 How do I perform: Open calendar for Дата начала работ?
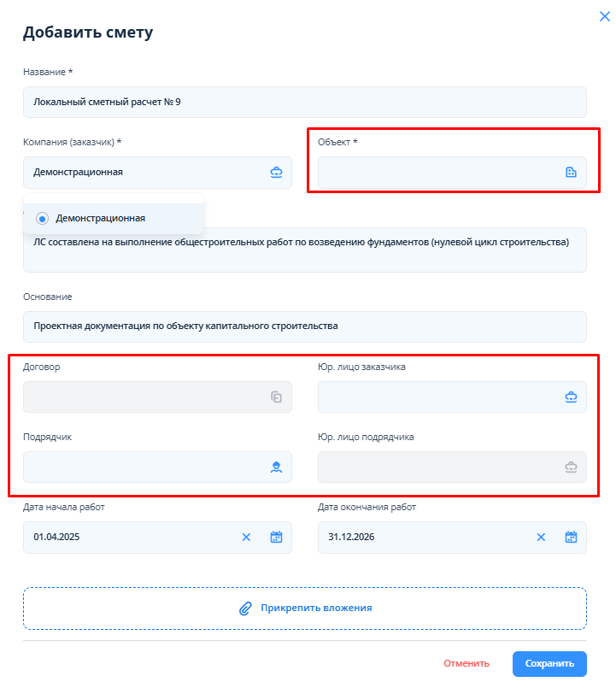click(276, 538)
